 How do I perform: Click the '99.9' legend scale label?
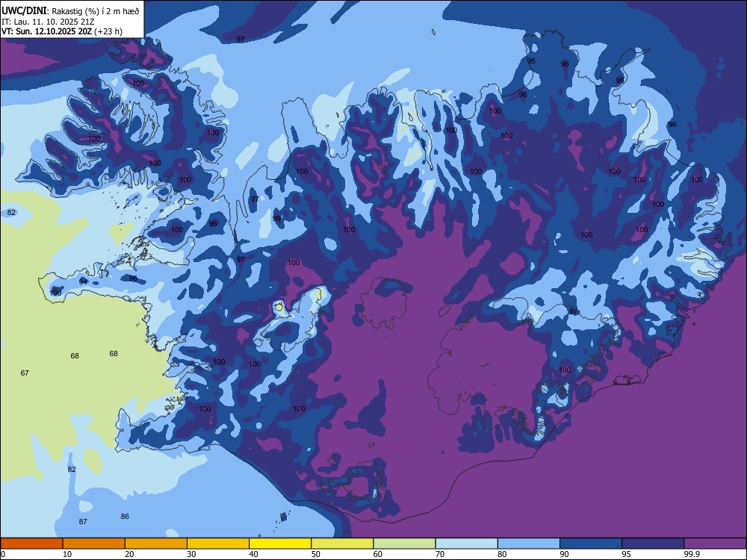[x=692, y=554]
